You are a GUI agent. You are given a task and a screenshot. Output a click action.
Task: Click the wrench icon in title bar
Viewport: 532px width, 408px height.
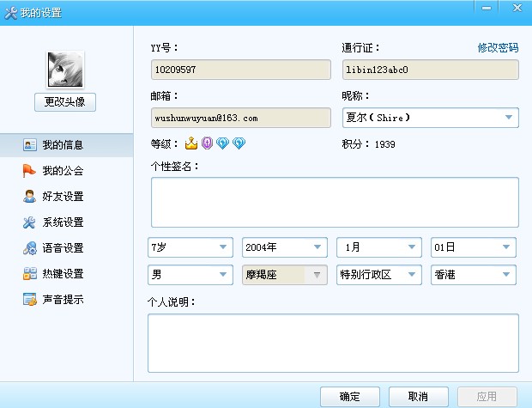coord(10,13)
